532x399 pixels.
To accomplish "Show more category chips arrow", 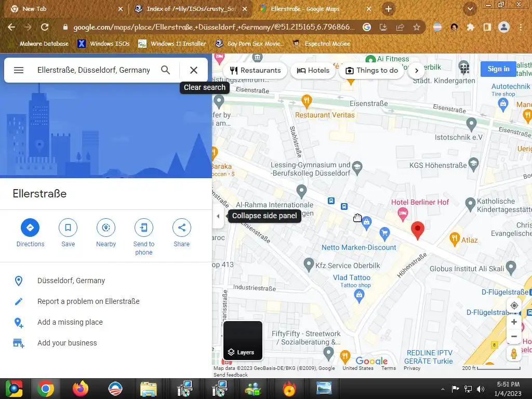I will coord(417,71).
